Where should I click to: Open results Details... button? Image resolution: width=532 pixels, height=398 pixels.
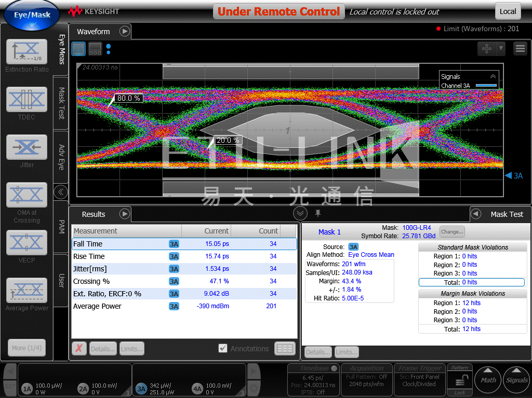[x=103, y=349]
